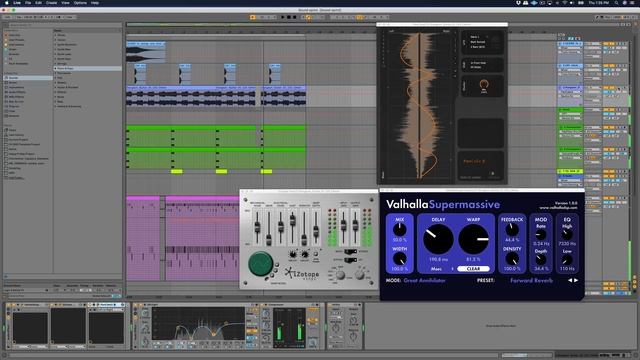The width and height of the screenshot is (640, 360).
Task: Click the menu bar clock Thu 1:26 PM
Action: coord(598,3)
